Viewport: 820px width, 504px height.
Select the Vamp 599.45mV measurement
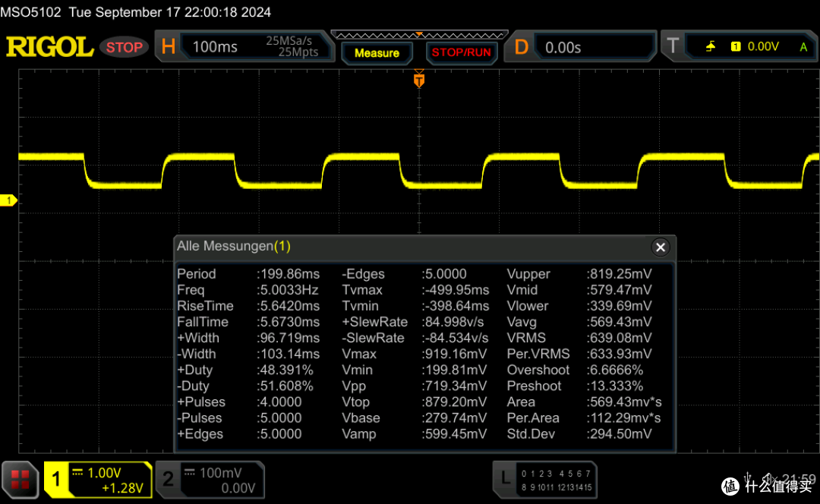coord(415,434)
